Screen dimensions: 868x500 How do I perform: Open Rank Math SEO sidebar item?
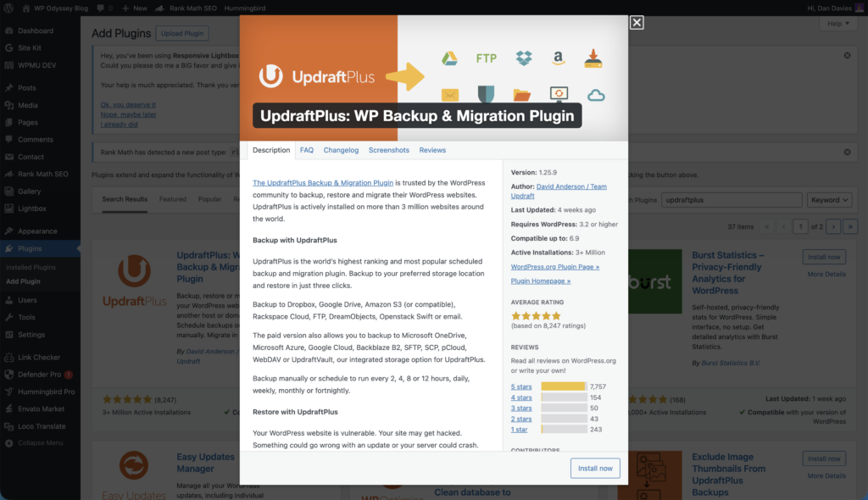[x=42, y=174]
